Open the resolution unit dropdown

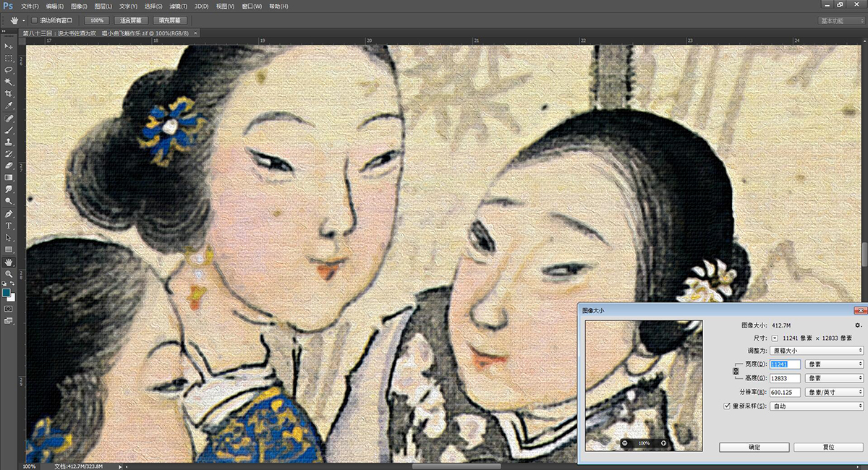(834, 392)
